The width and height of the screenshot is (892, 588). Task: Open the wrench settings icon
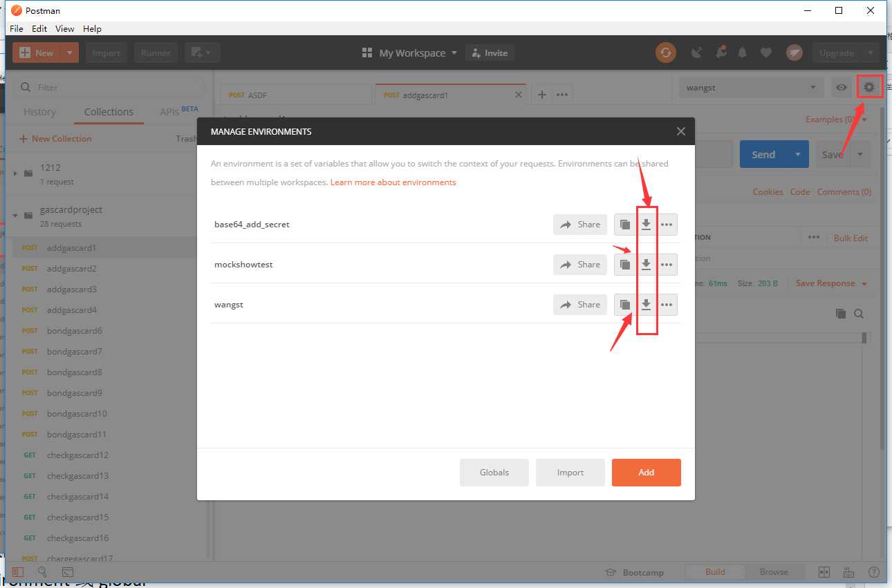[x=721, y=53]
